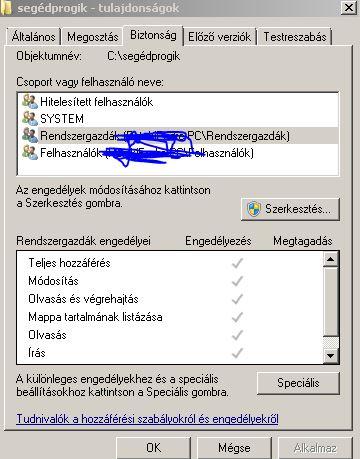Click the Rendszergazdák group icon
The width and height of the screenshot is (360, 459).
[x=30, y=135]
